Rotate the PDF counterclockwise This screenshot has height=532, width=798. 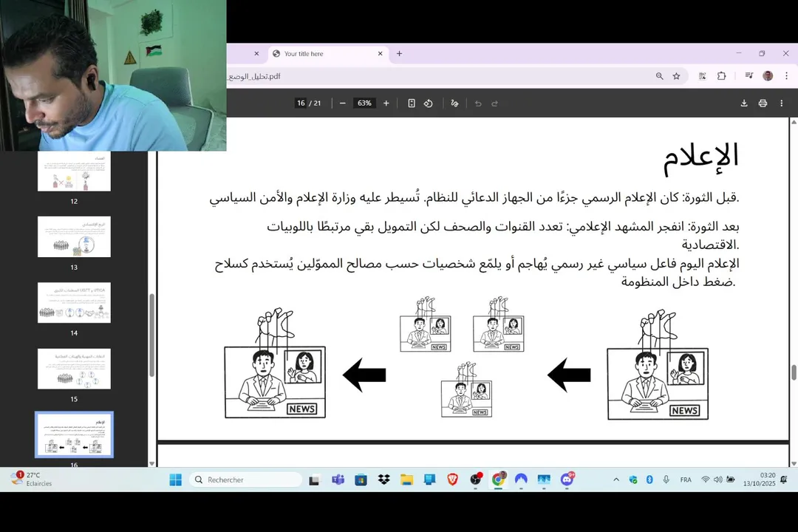428,103
